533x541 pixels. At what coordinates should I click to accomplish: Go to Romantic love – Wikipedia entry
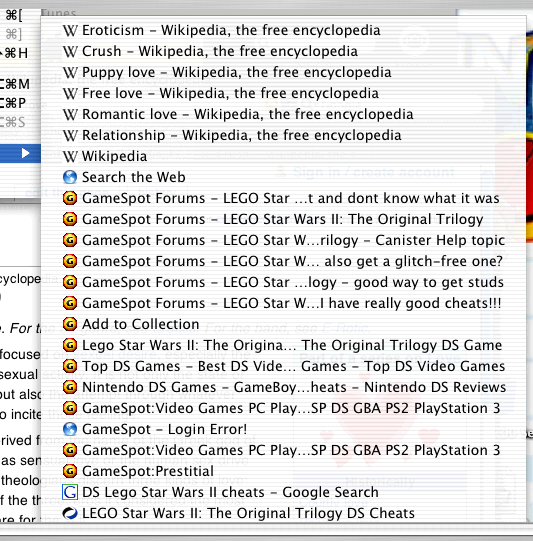click(x=284, y=115)
